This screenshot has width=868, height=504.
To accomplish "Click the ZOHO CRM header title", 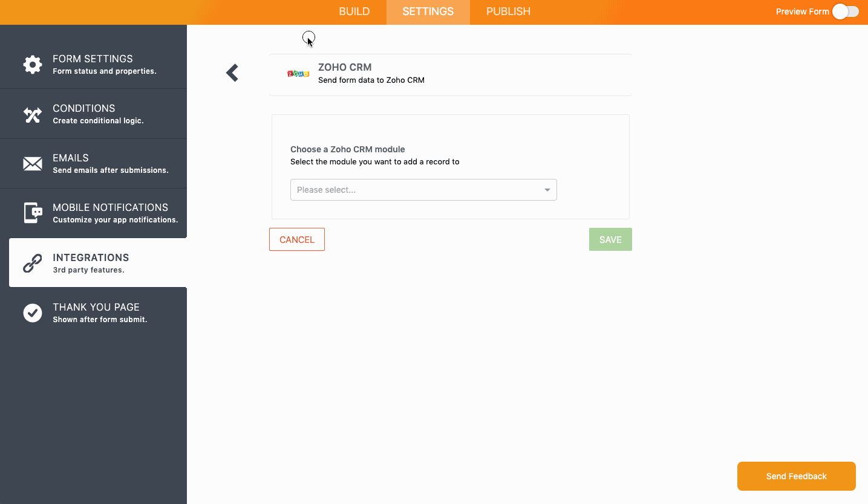I will point(345,67).
